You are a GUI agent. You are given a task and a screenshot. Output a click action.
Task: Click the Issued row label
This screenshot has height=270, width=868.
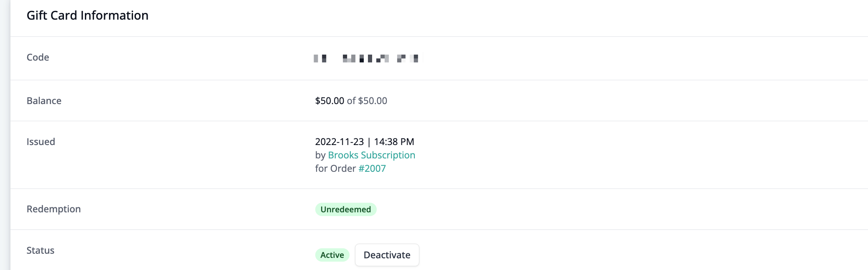point(41,142)
